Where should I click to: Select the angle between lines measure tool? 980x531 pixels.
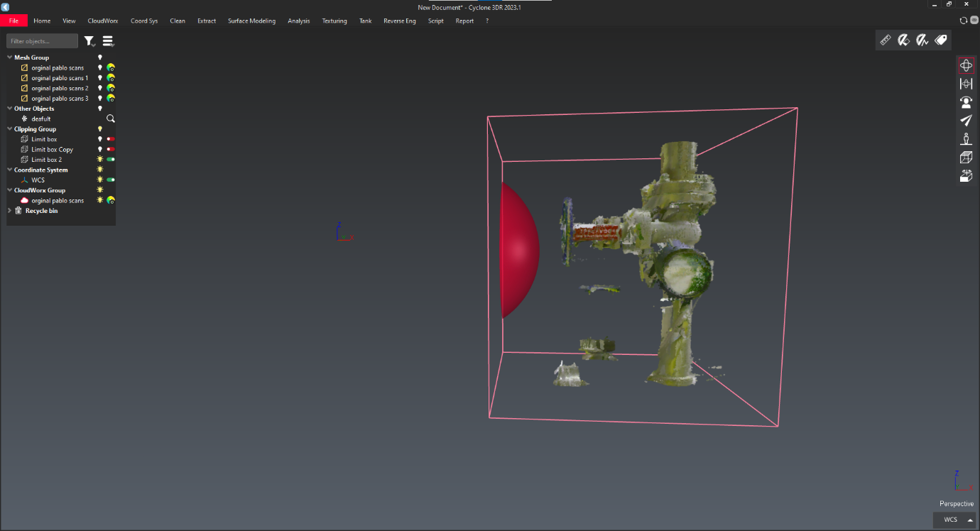coord(922,40)
